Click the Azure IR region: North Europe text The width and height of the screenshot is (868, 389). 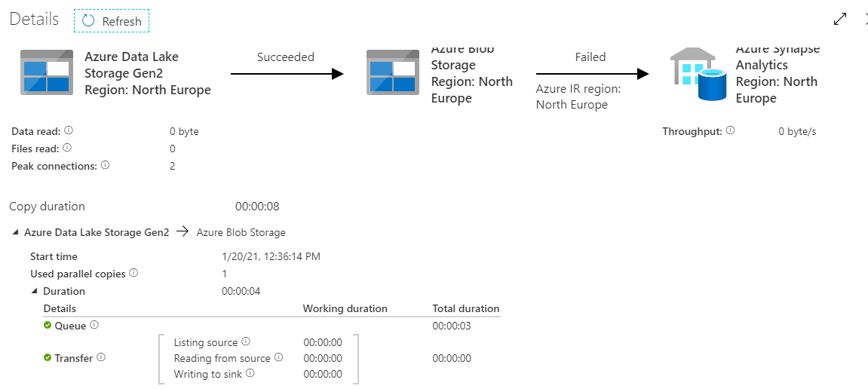[x=578, y=96]
